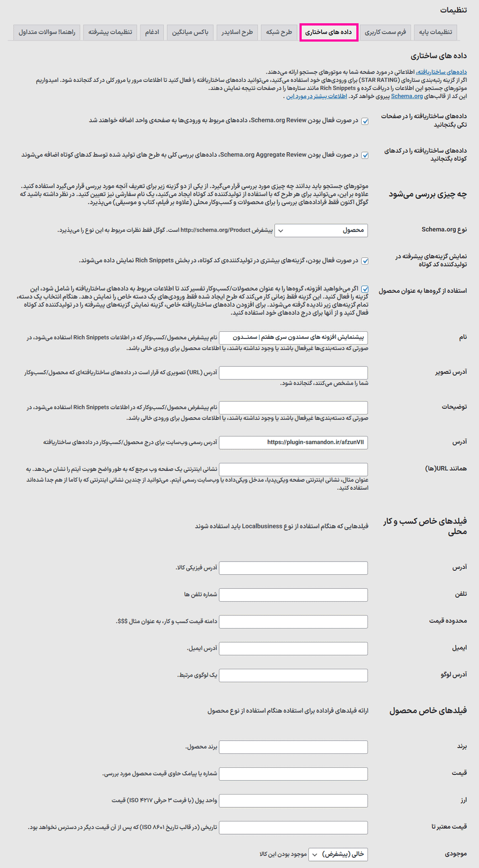Open the تنظیمات پایه tab
This screenshot has width=479, height=868.
(435, 32)
